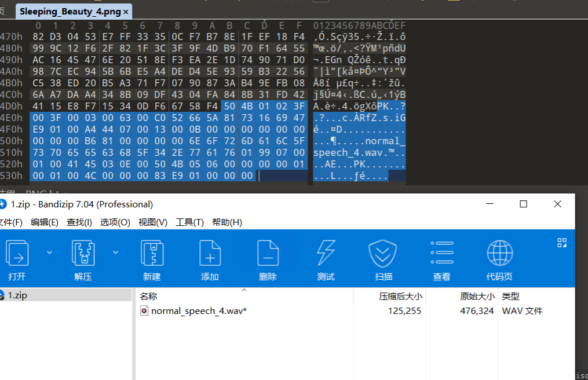
Task: Open the View (视图) menu
Action: tap(152, 222)
